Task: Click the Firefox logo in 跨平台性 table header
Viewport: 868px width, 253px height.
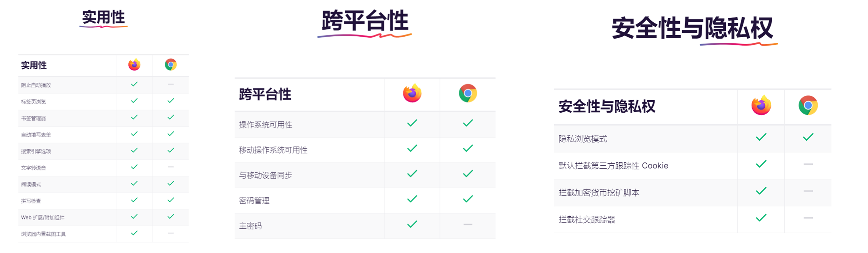Action: (x=412, y=93)
